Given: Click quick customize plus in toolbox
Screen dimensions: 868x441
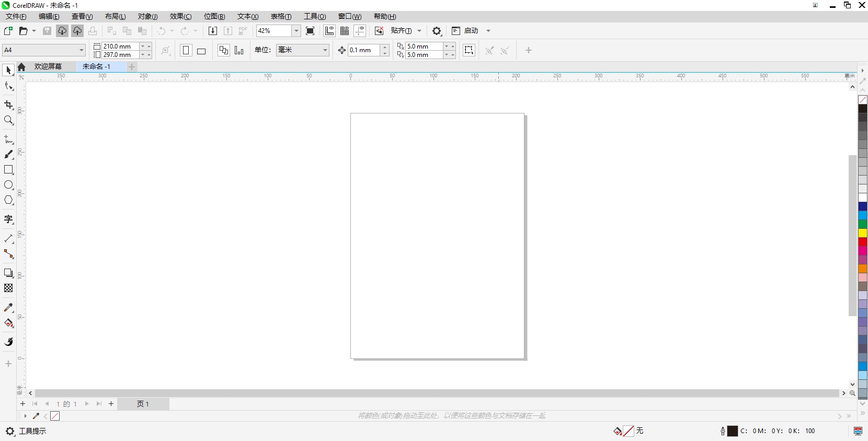Looking at the screenshot, I should (x=8, y=364).
